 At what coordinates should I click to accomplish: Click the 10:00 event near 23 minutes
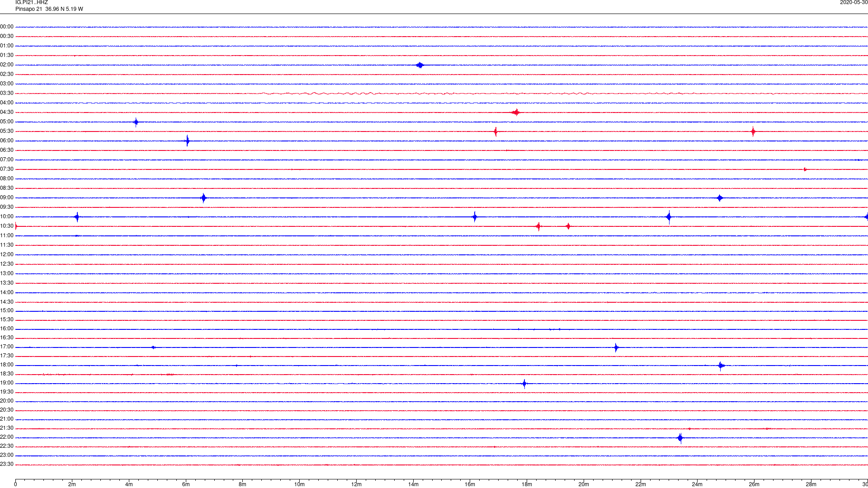click(x=669, y=217)
